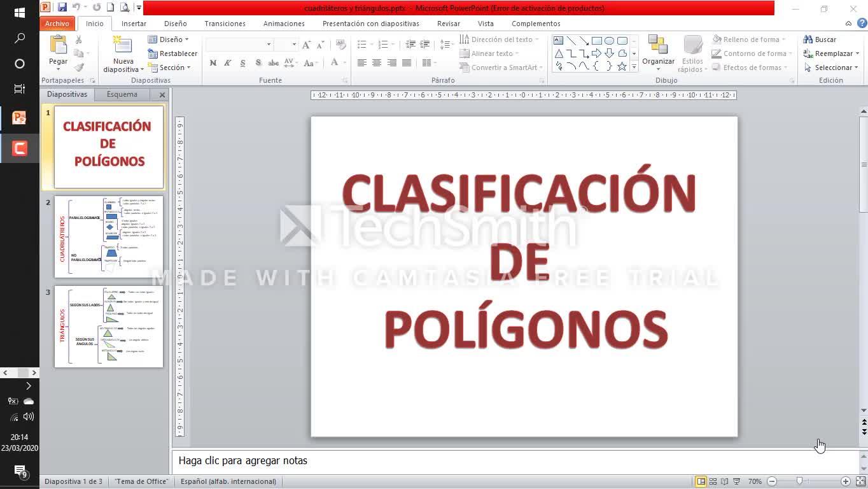
Task: Toggle text shadow formatting
Action: [258, 62]
